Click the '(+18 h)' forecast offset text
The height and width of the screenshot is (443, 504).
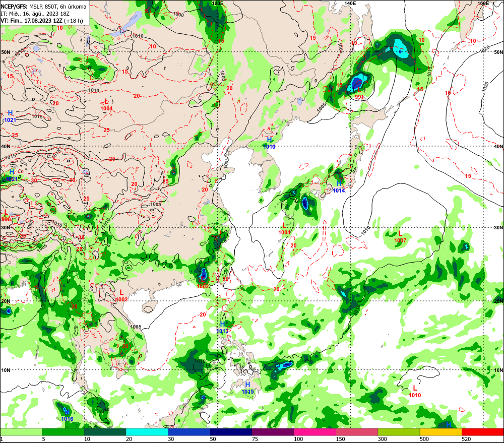(73, 21)
